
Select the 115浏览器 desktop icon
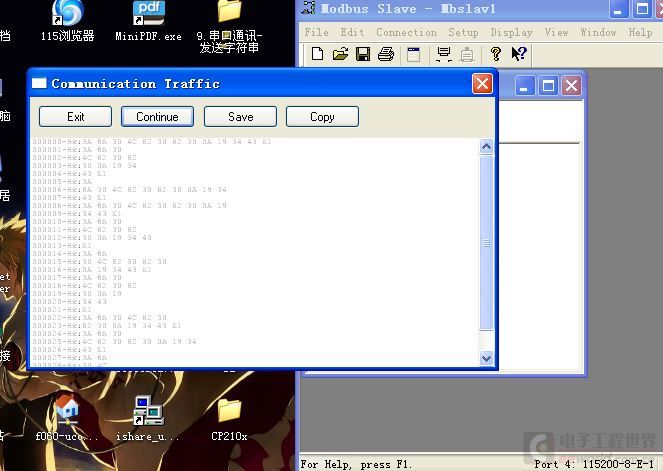pos(68,21)
